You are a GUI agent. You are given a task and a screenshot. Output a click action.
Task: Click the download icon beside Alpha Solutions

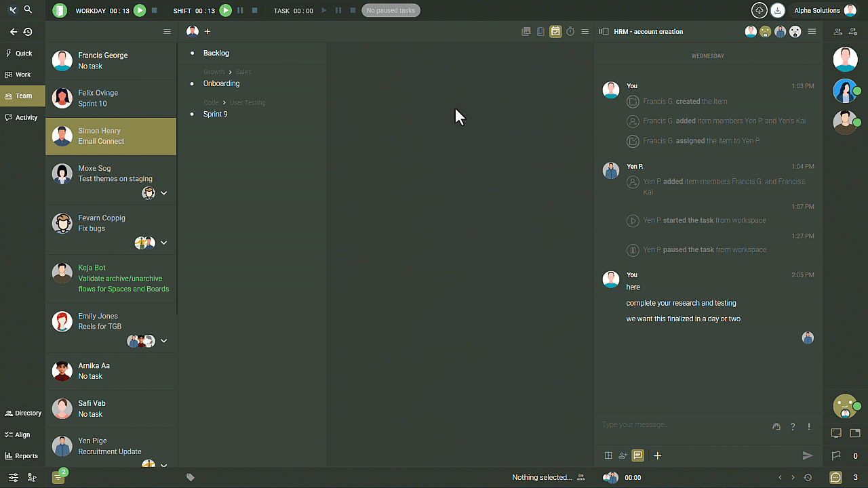pos(778,10)
